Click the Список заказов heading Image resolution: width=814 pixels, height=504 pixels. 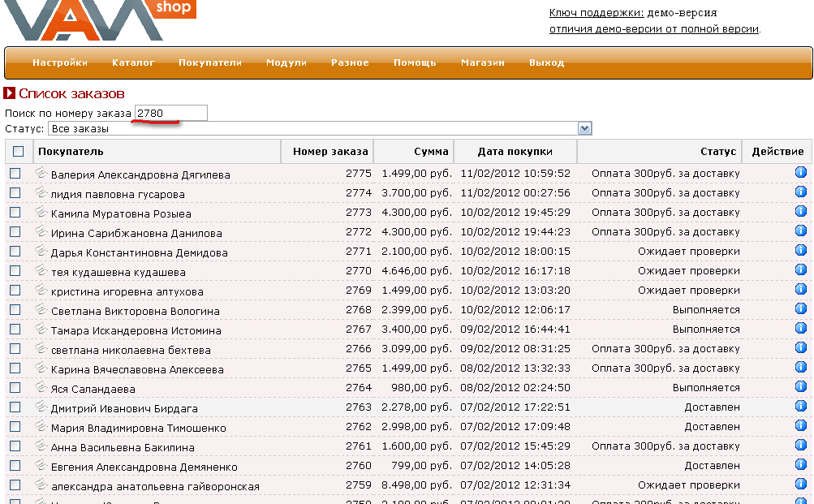tap(71, 93)
